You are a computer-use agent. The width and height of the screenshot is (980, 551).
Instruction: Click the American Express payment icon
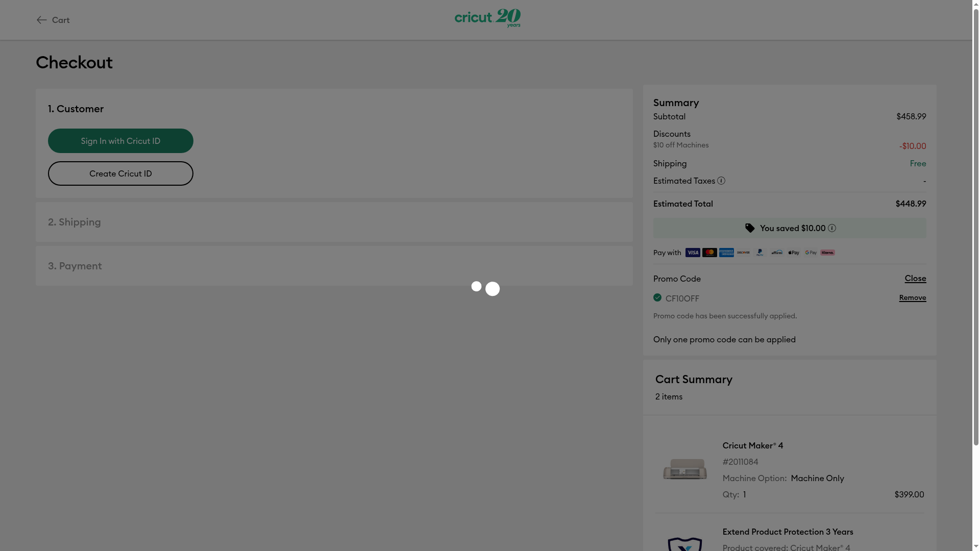[726, 253]
